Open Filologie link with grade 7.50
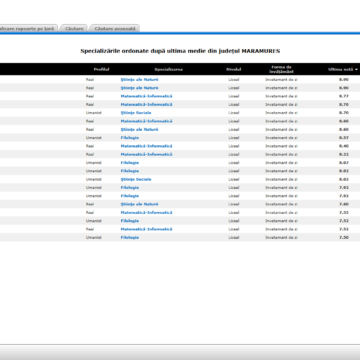360x360 pixels. 130,238
